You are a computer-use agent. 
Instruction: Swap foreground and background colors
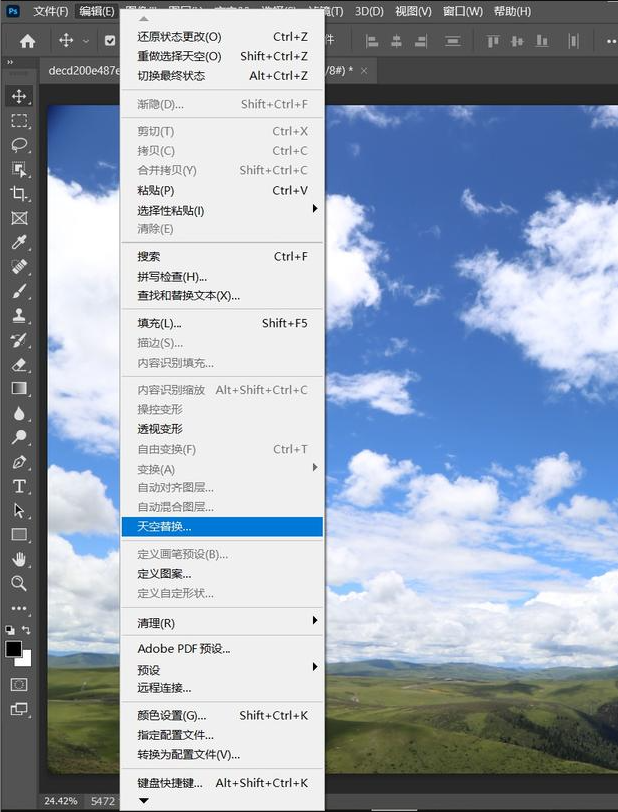(x=26, y=630)
